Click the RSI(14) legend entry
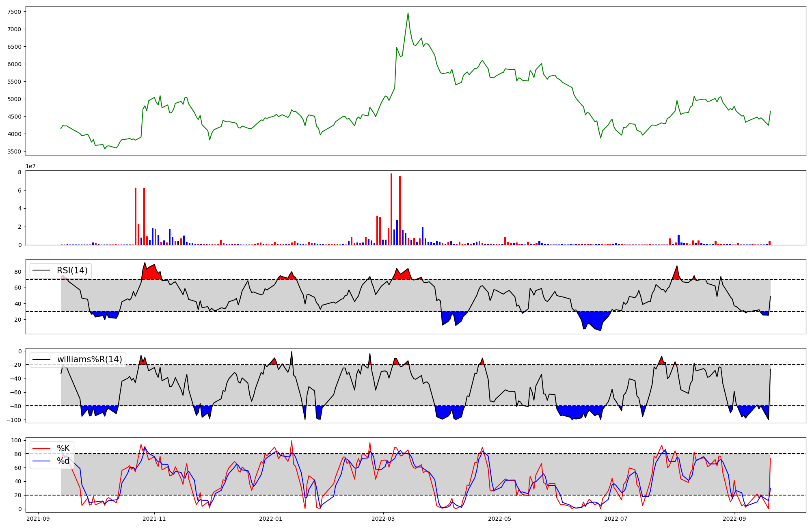This screenshot has height=528, width=812. 72,270
